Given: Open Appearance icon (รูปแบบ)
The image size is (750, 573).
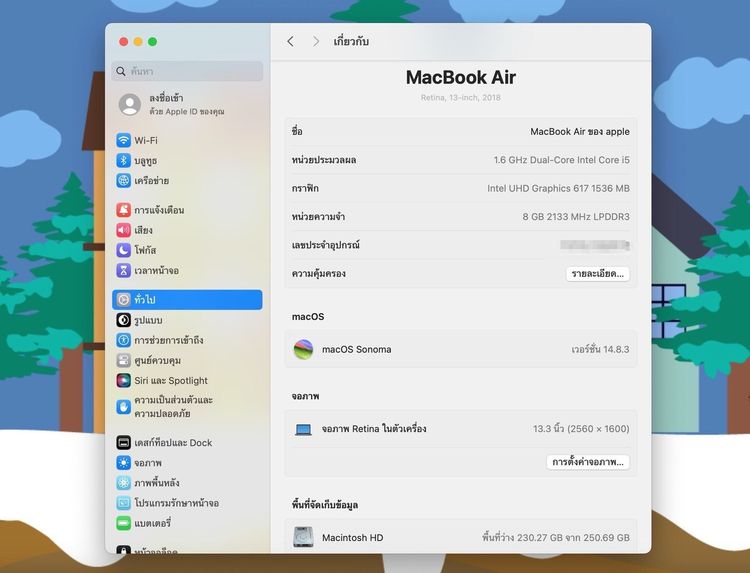Looking at the screenshot, I should (x=123, y=320).
